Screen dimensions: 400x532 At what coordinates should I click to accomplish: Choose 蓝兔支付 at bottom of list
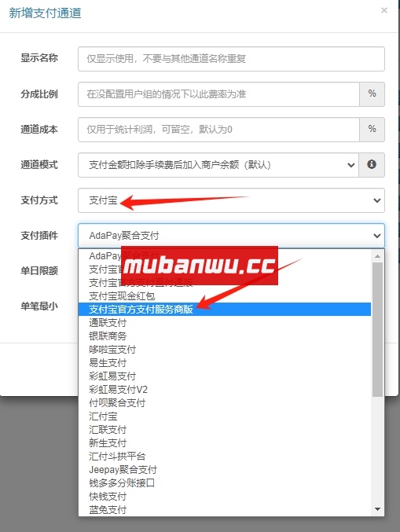tap(225, 510)
